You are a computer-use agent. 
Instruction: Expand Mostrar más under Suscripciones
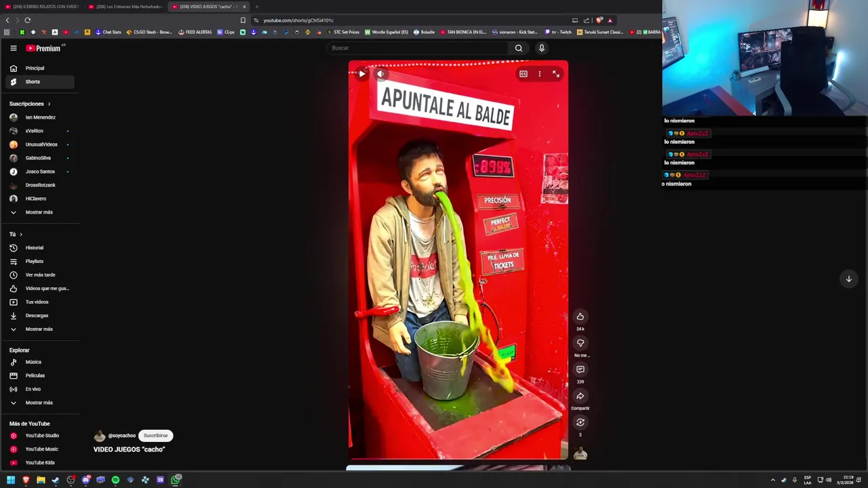click(x=40, y=212)
